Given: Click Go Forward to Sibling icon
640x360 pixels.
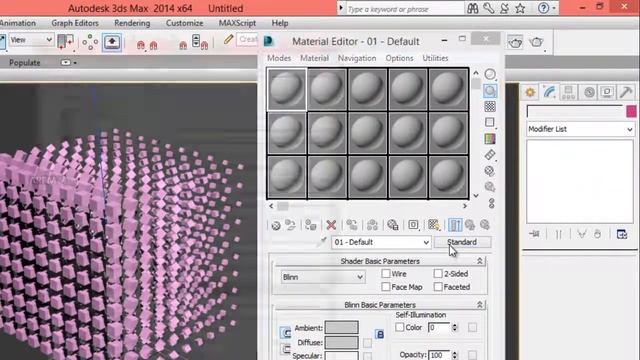Looking at the screenshot, I should (485, 225).
